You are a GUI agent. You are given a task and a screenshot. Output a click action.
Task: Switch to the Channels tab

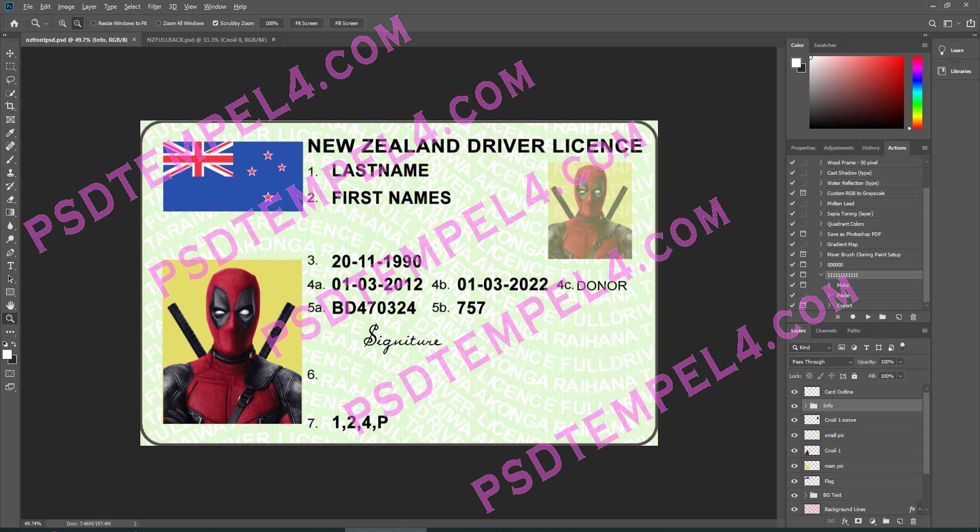(826, 331)
